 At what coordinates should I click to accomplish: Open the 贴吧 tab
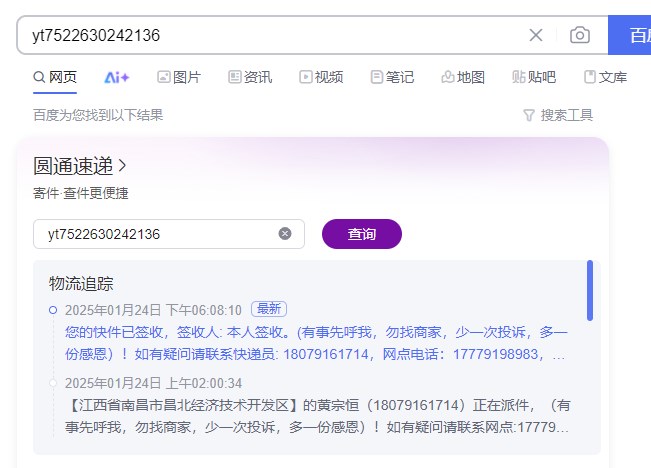coord(534,77)
